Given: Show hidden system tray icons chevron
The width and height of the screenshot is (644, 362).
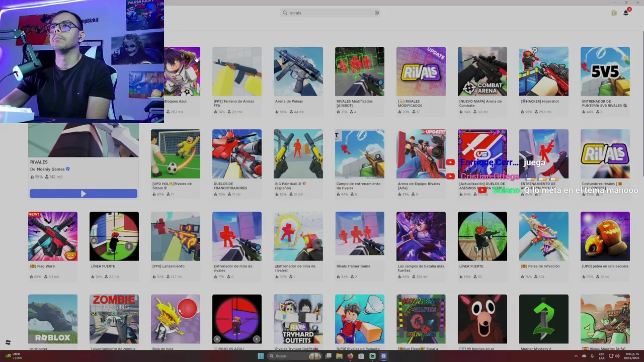Looking at the screenshot, I should (x=576, y=356).
